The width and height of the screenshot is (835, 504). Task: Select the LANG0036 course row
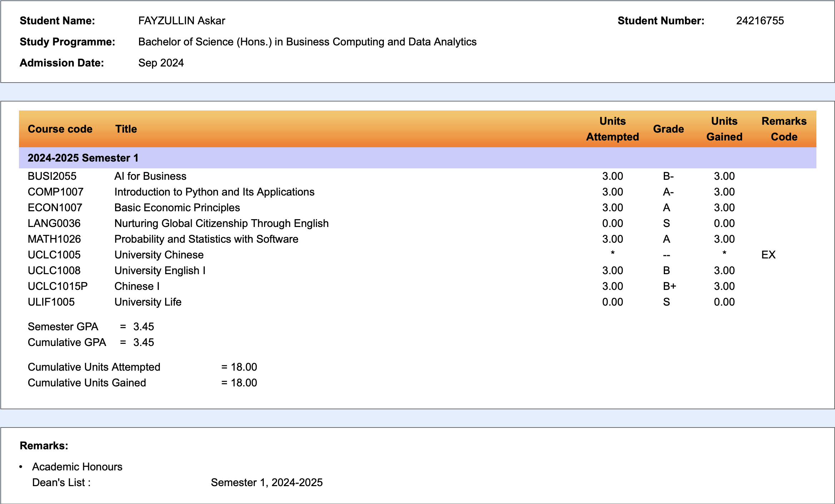[221, 223]
